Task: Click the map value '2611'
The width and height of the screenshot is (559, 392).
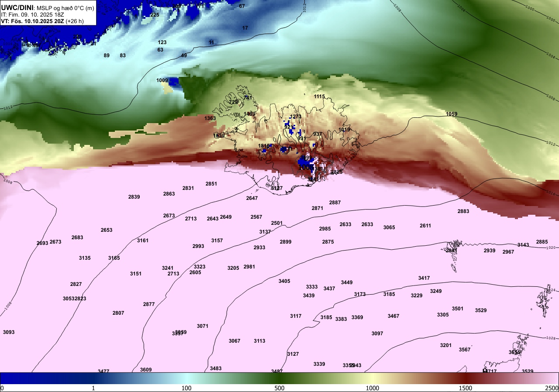Action: point(425,226)
